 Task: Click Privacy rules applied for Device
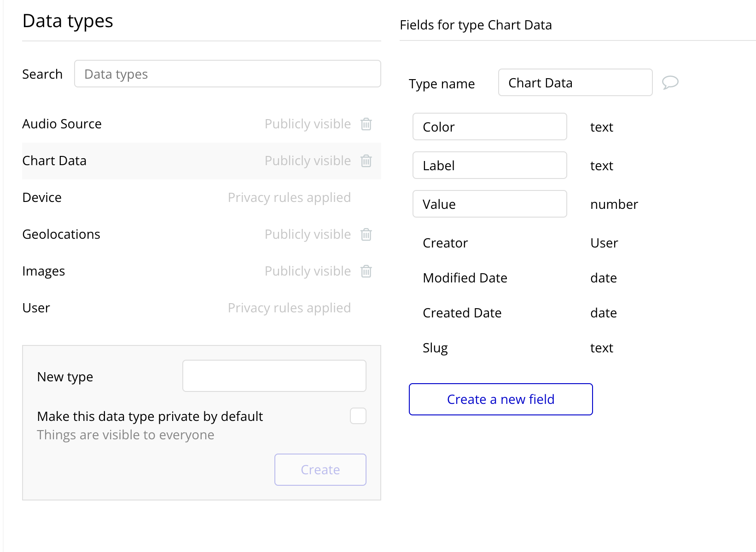[x=289, y=197]
